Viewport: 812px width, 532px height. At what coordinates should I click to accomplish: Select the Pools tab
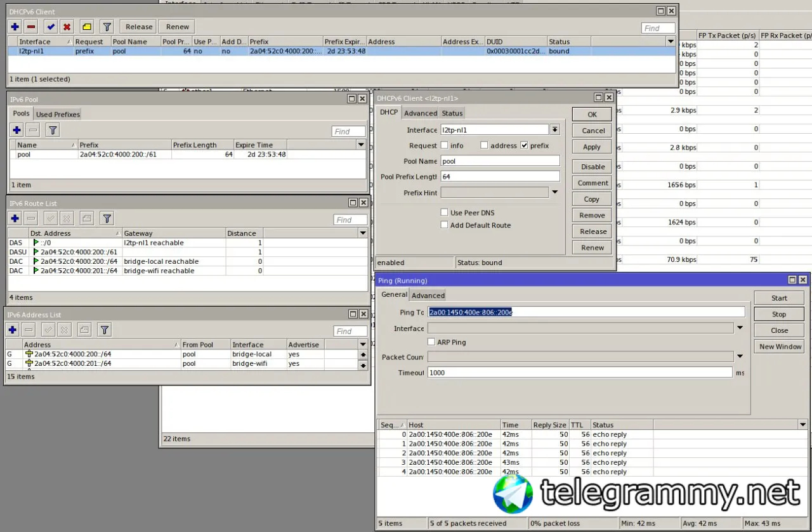[22, 114]
